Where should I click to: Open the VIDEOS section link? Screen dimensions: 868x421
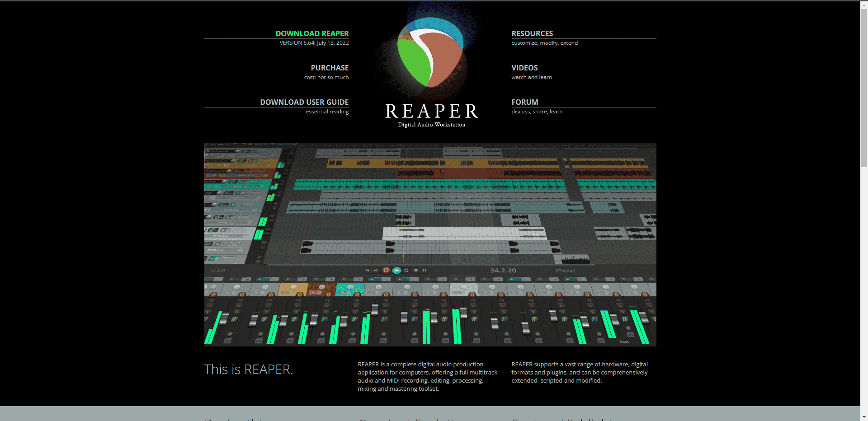[x=524, y=68]
